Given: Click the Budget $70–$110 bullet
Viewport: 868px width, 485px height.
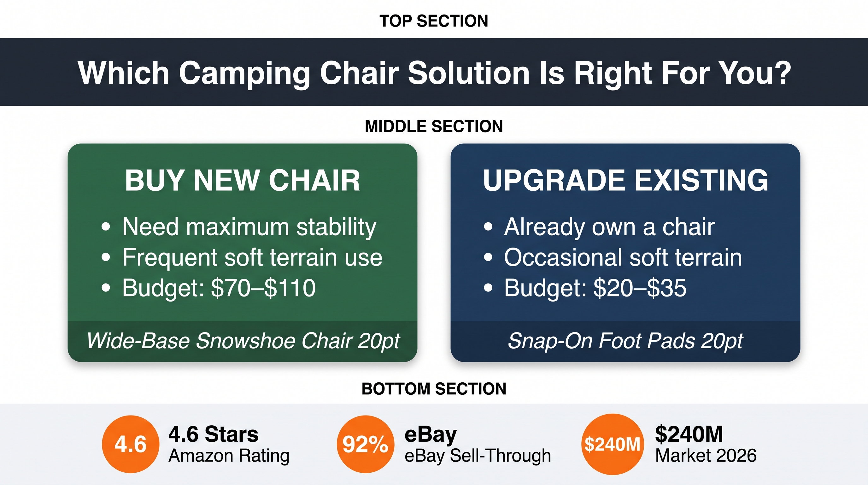Looking at the screenshot, I should 208,288.
